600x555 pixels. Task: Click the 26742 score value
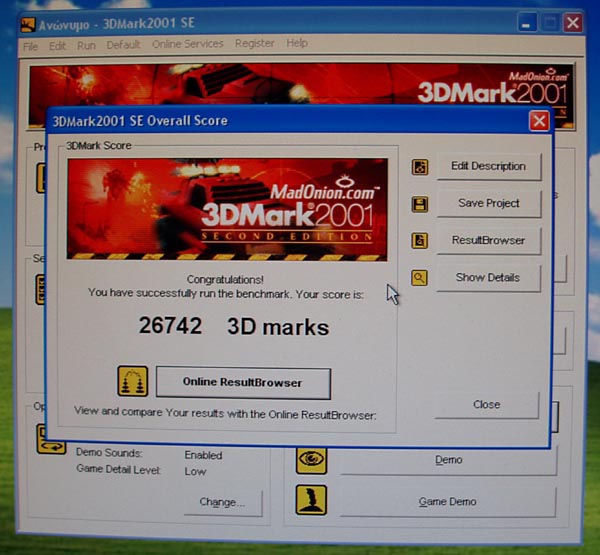[x=170, y=326]
